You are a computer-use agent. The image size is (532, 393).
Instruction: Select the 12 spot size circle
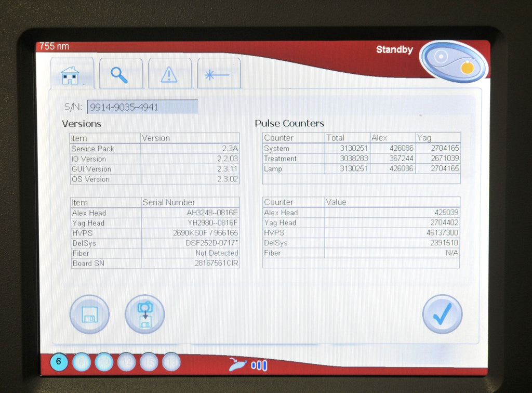coord(127,362)
